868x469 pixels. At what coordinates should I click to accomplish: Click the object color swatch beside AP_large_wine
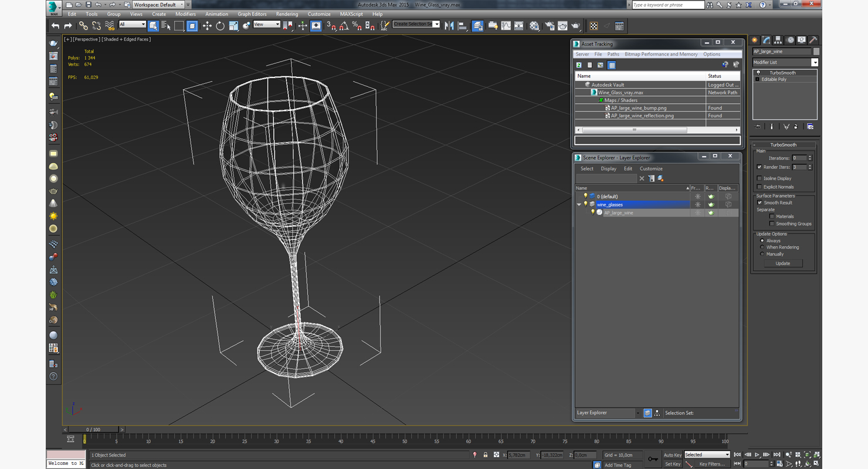tap(816, 52)
